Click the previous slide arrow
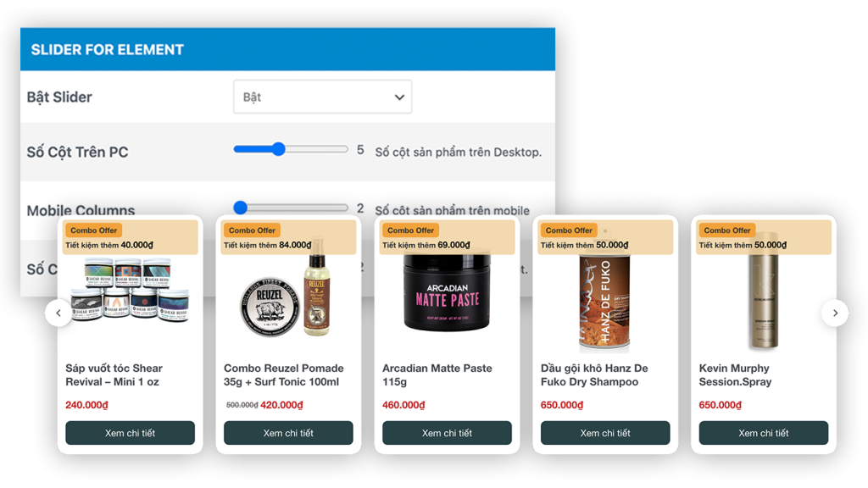This screenshot has height=488, width=868. [58, 313]
